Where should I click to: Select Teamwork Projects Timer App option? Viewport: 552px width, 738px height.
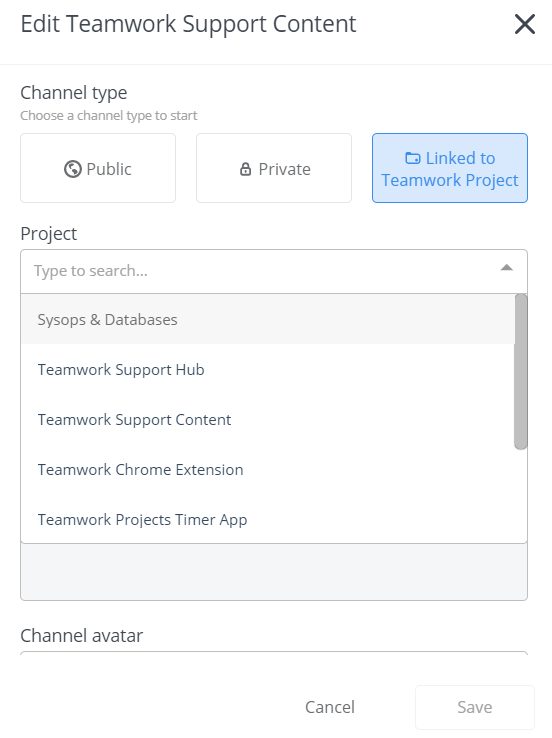[268, 519]
